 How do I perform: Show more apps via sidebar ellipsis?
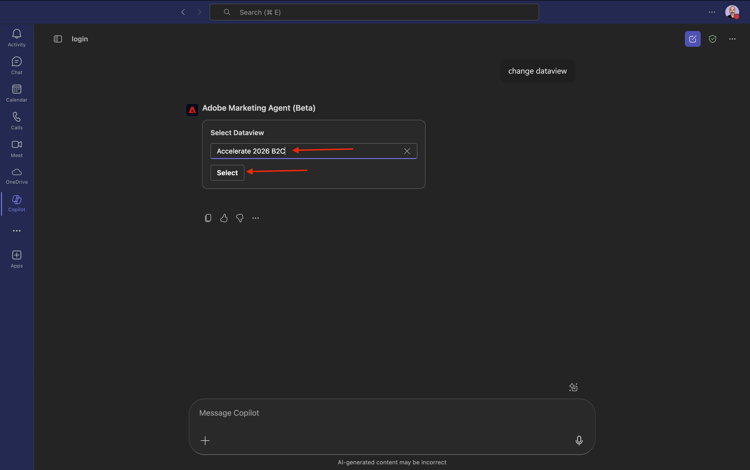(x=17, y=231)
